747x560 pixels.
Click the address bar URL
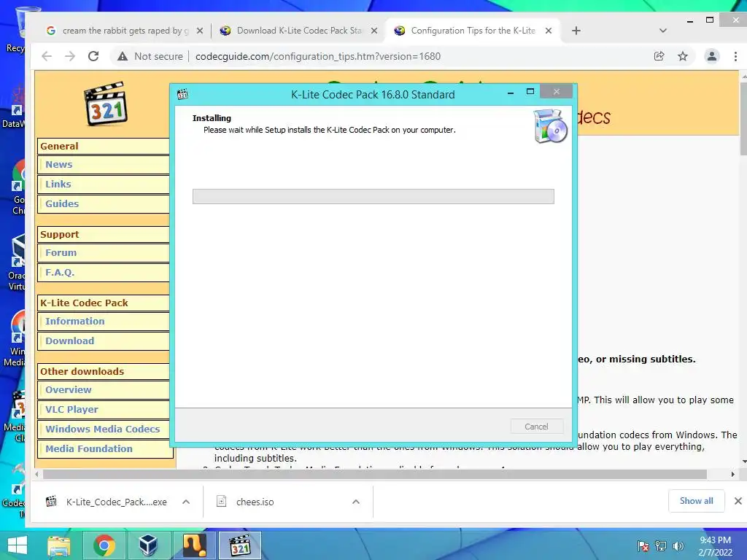click(x=318, y=56)
